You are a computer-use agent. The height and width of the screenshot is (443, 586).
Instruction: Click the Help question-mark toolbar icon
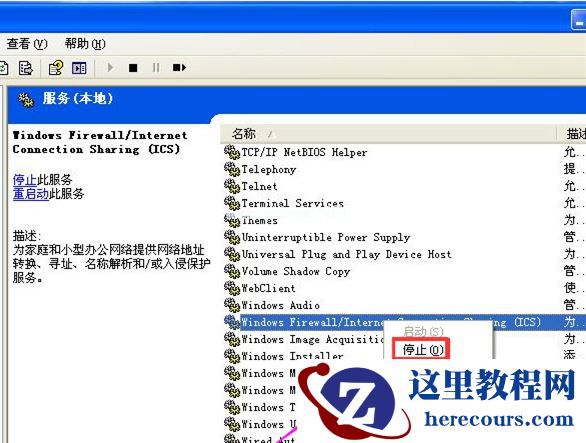coord(56,68)
